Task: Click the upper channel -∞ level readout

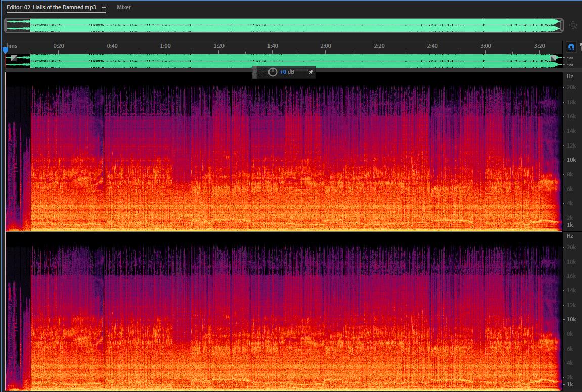Action: tap(570, 58)
